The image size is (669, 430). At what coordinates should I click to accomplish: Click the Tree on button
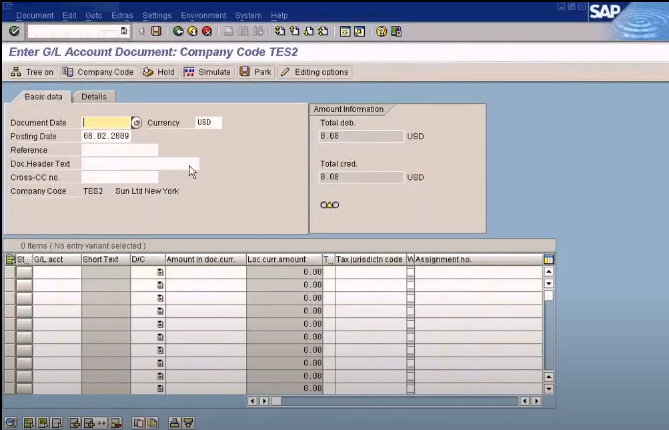(x=33, y=72)
